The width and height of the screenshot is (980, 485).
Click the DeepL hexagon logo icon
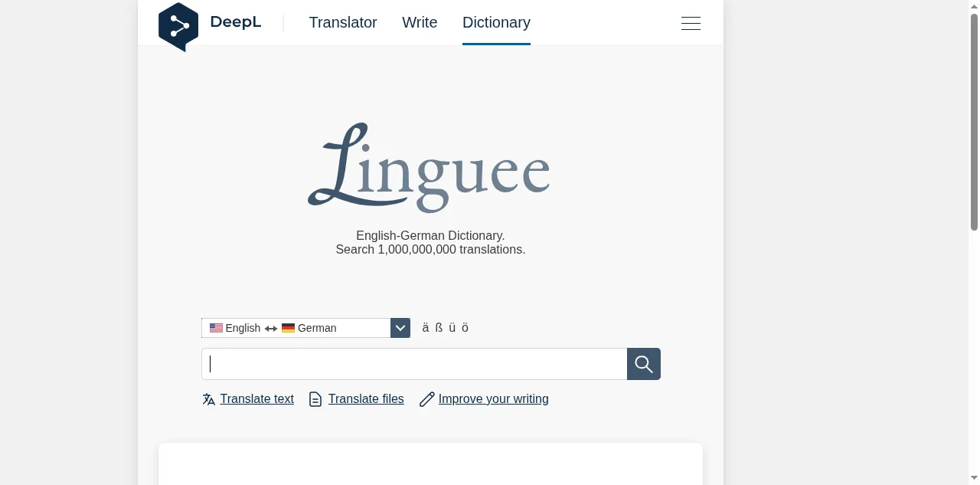click(x=178, y=27)
